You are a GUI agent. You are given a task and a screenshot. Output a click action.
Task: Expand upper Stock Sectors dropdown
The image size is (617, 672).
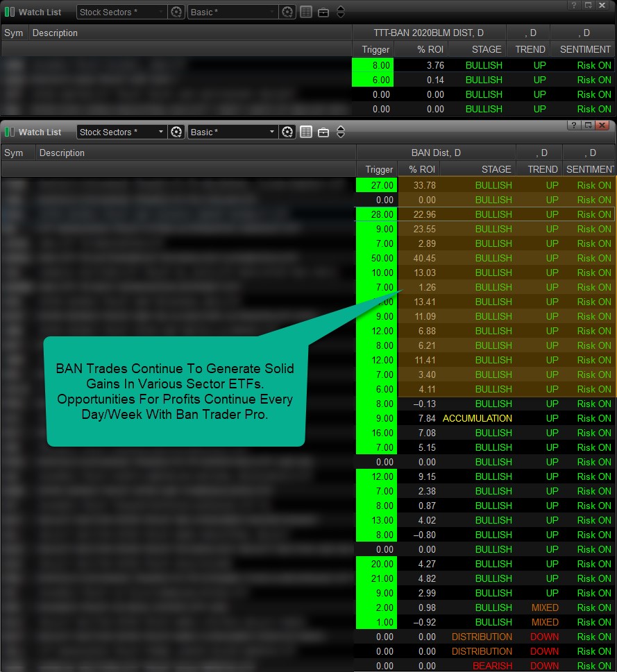[121, 12]
